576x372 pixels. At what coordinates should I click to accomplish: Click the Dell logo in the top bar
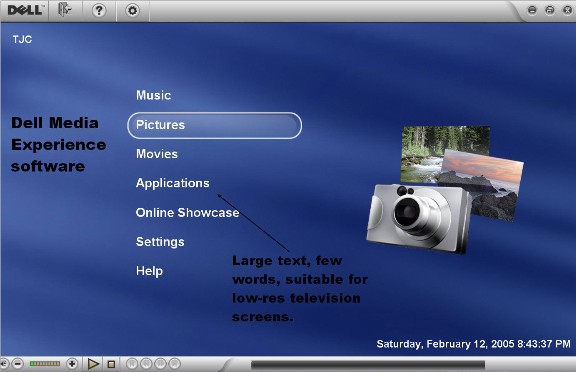pos(25,10)
